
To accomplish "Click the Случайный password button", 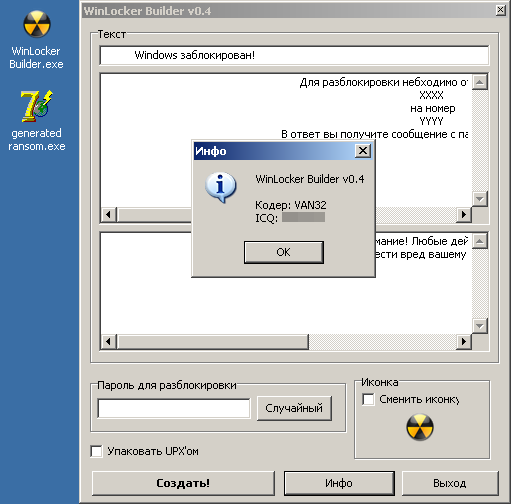I will pos(294,408).
